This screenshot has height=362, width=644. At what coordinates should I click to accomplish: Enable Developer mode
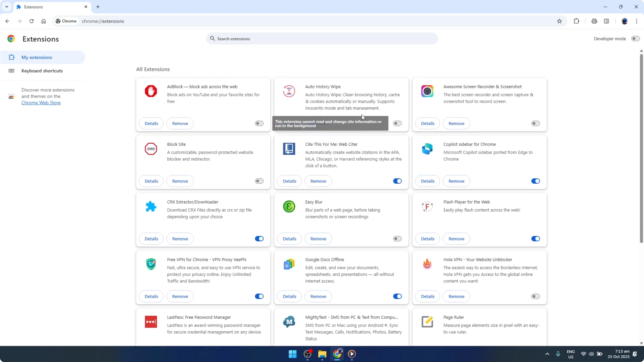[x=635, y=38]
